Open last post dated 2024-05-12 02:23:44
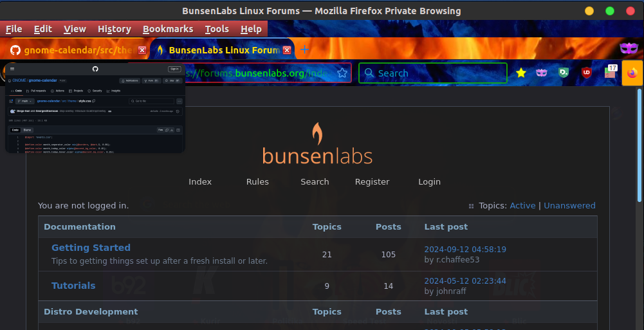The image size is (644, 330). [x=465, y=281]
